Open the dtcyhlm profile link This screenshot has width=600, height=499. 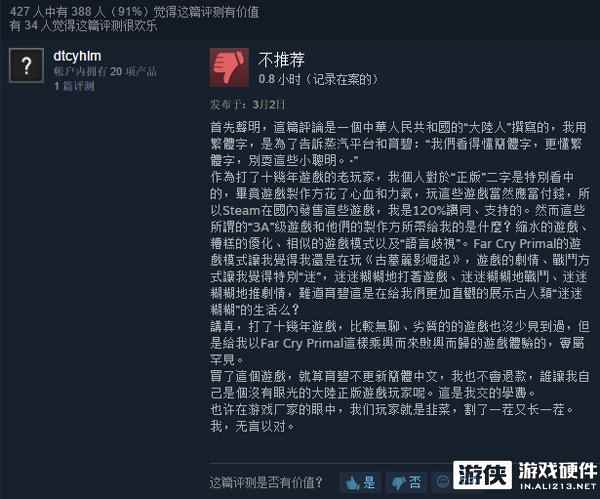[x=77, y=56]
